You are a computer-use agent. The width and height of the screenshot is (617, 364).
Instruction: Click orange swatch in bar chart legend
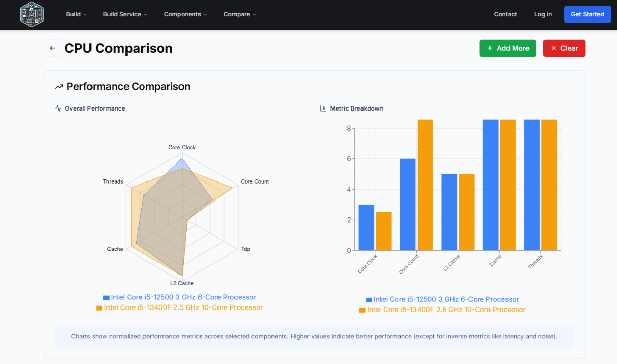(x=362, y=310)
